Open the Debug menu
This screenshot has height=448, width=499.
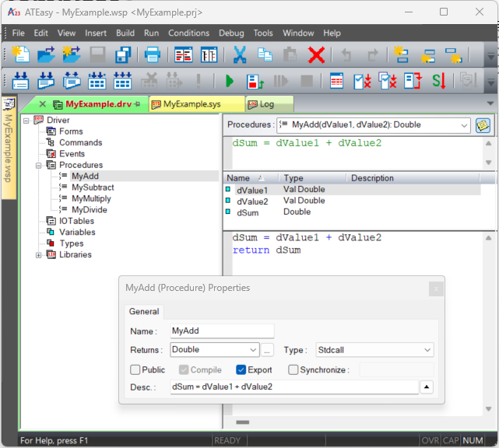click(x=231, y=33)
